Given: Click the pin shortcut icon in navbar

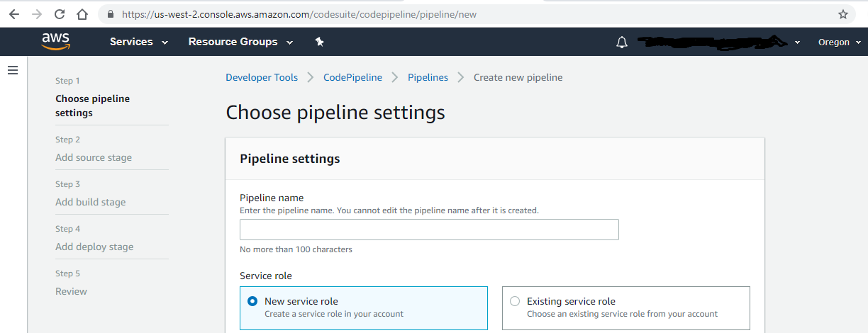Looking at the screenshot, I should pos(319,42).
